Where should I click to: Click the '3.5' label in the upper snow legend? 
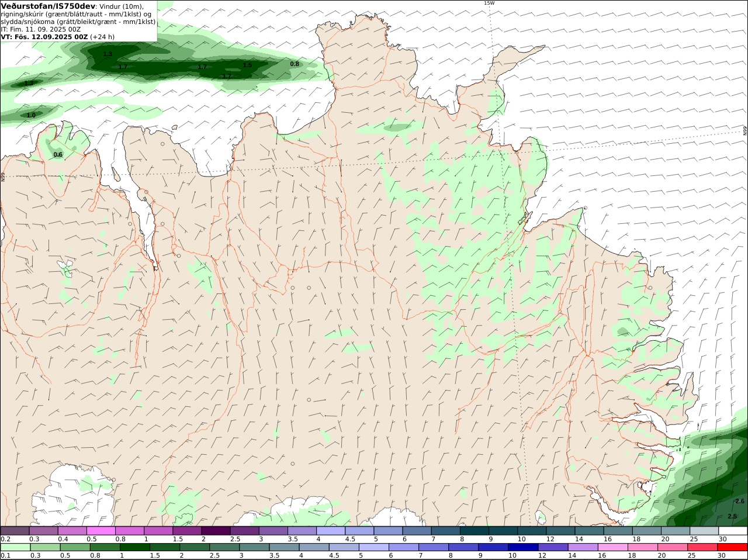293,539
